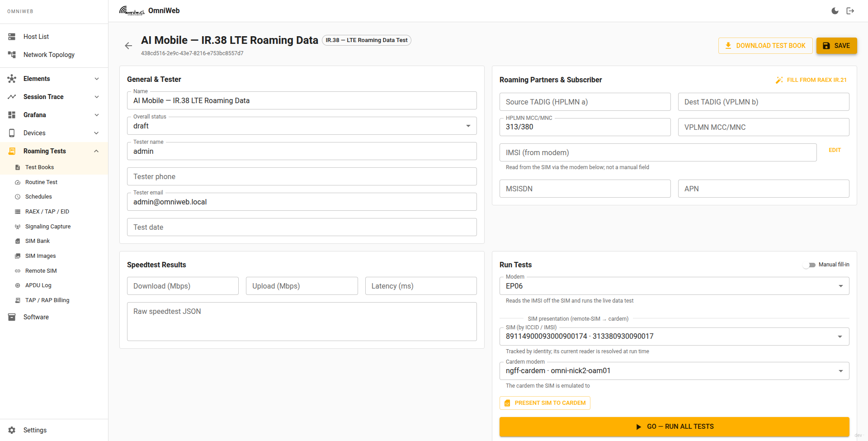Click the Raw speedtest JSON textarea
The height and width of the screenshot is (441, 868).
point(302,322)
